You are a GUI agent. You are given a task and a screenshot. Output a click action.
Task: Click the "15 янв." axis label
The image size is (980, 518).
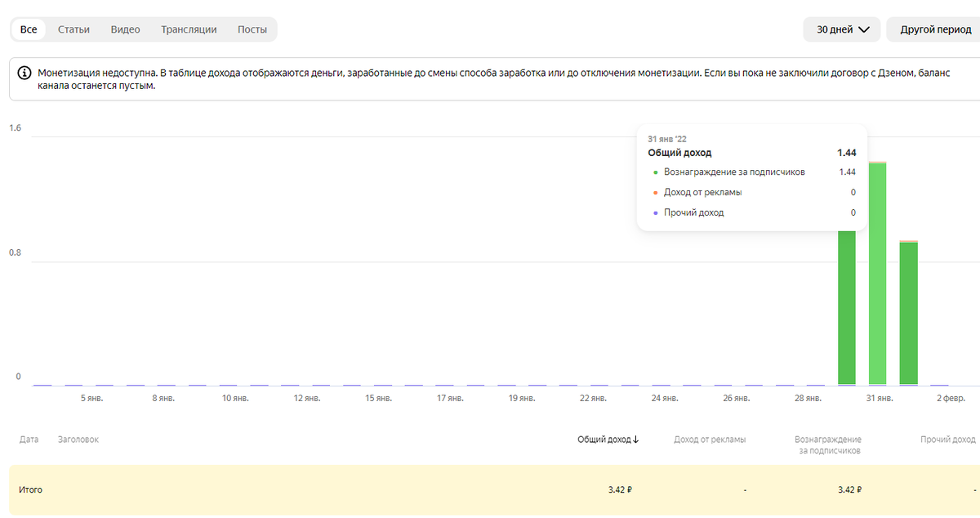tap(378, 398)
